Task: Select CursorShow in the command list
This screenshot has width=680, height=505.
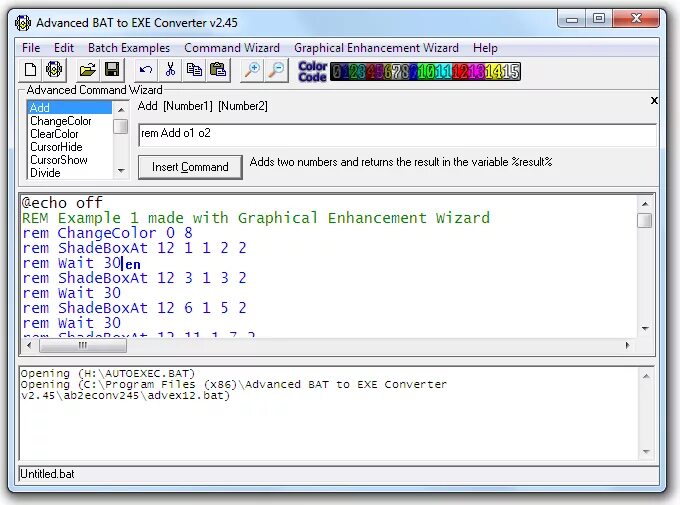Action: (x=69, y=160)
